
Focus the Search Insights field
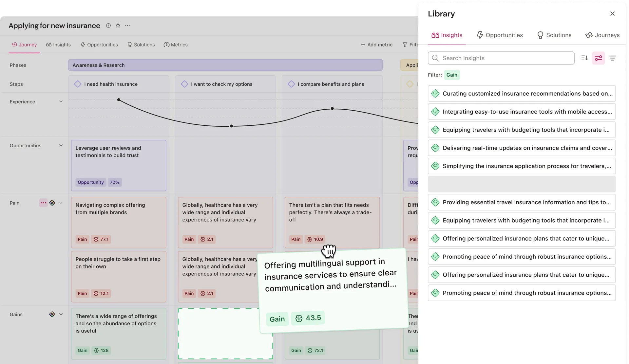point(501,58)
